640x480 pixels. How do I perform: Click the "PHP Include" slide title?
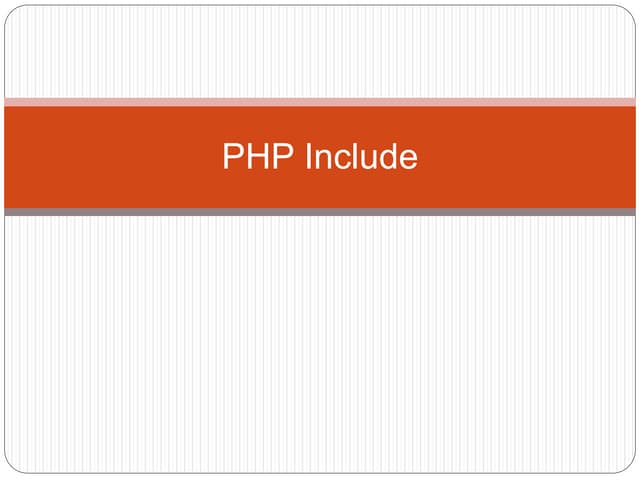[x=320, y=157]
